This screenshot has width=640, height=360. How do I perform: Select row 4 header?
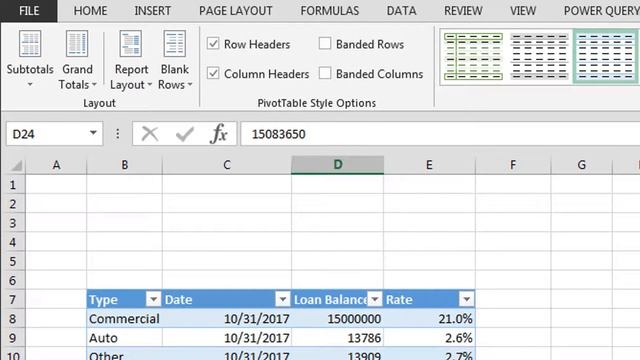pos(13,242)
